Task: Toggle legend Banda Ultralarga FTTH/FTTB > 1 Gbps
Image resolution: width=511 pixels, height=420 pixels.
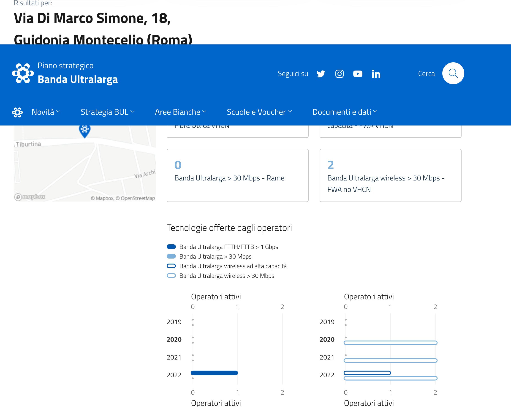Action: 222,247
